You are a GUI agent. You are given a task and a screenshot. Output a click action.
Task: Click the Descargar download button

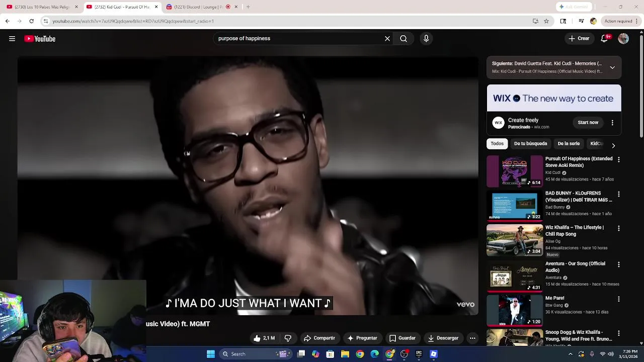443,338
